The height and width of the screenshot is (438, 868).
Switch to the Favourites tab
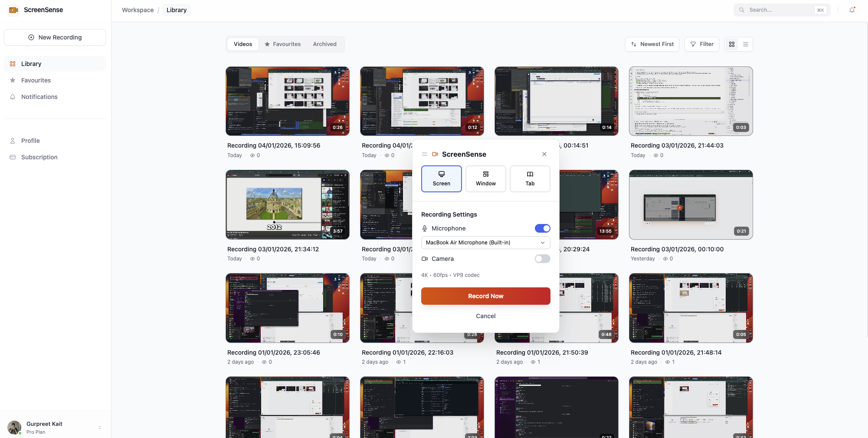pos(282,44)
